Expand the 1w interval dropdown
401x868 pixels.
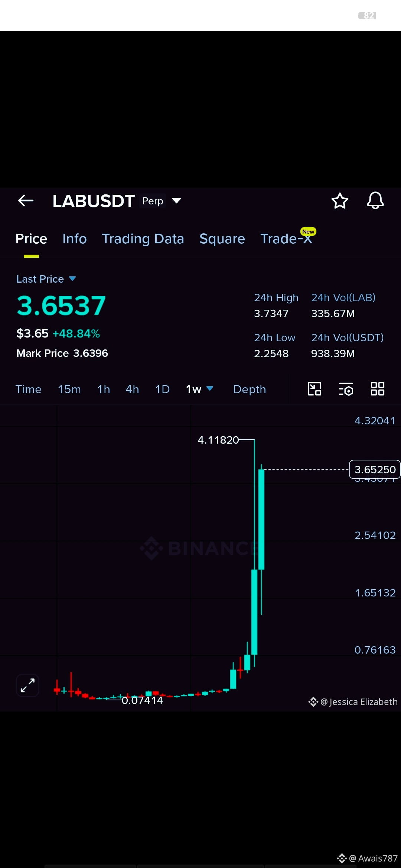point(200,389)
